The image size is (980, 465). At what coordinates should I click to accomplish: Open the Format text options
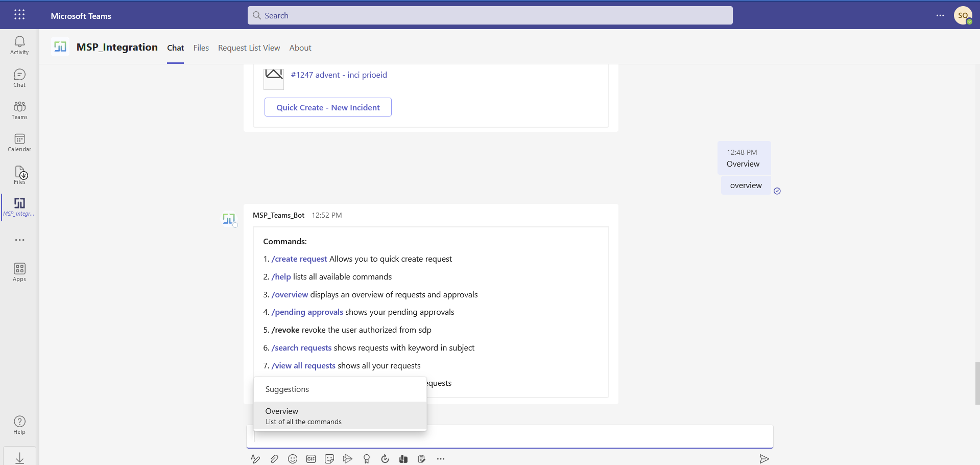(255, 459)
